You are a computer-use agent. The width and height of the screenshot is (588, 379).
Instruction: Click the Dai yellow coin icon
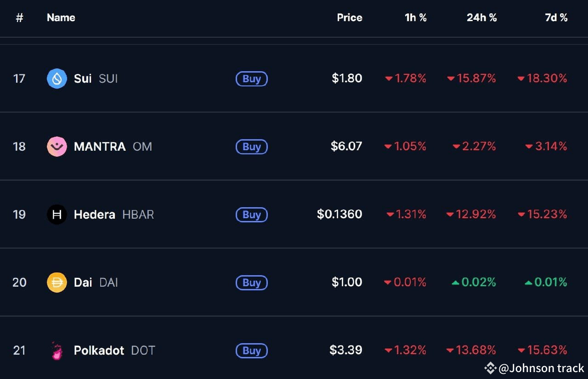[x=57, y=282]
